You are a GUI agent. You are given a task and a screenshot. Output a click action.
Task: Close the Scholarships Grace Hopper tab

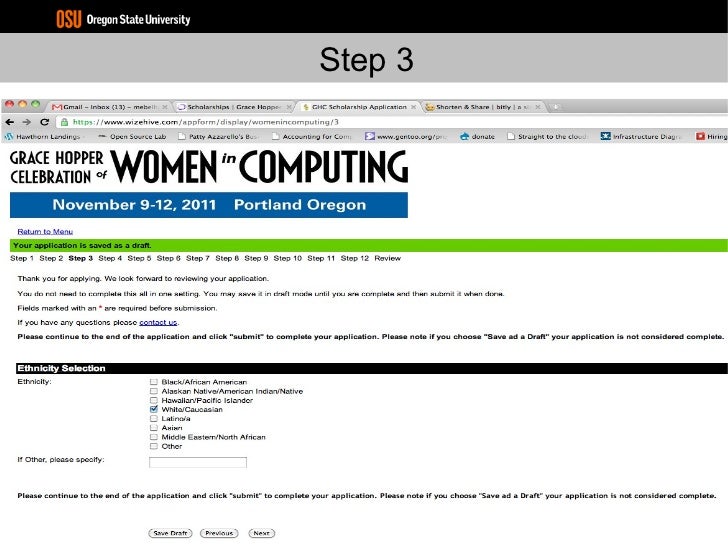coord(289,107)
